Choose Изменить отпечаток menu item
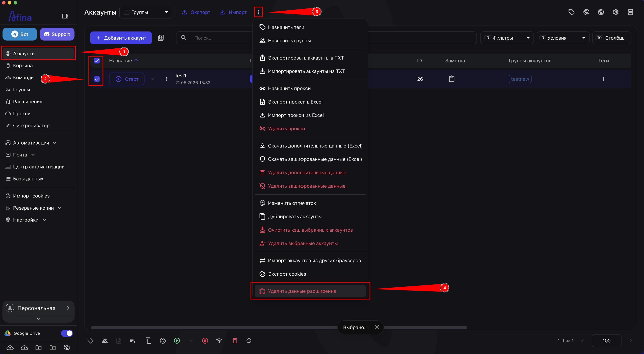 tap(310, 203)
